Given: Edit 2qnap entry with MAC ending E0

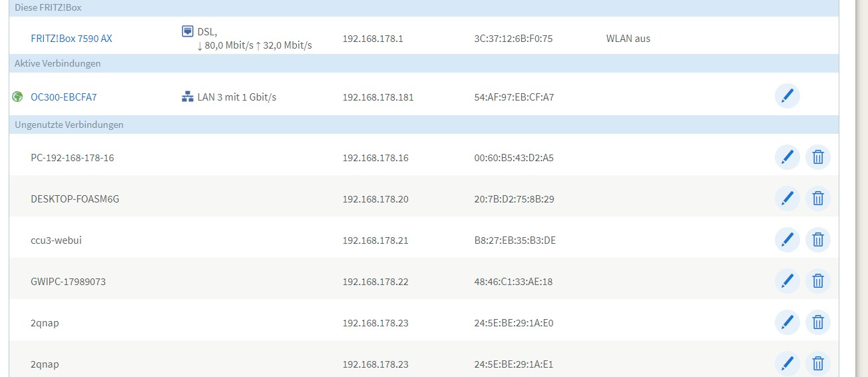Looking at the screenshot, I should pos(787,322).
